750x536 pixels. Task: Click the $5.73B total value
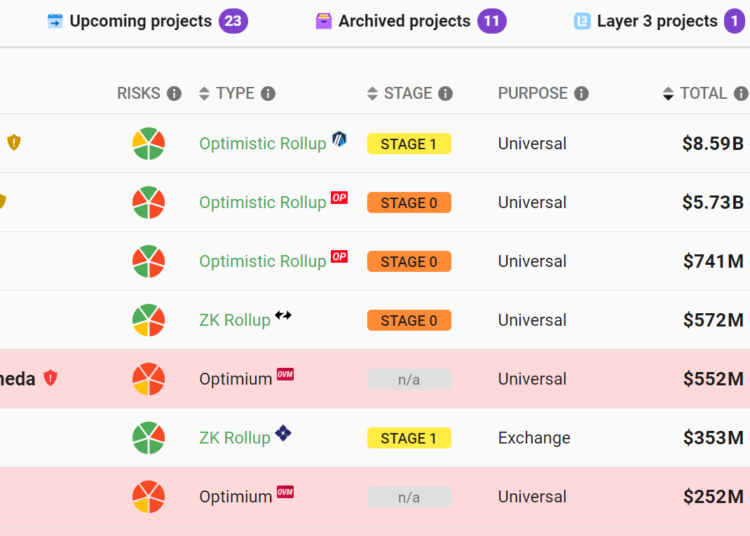[713, 203]
